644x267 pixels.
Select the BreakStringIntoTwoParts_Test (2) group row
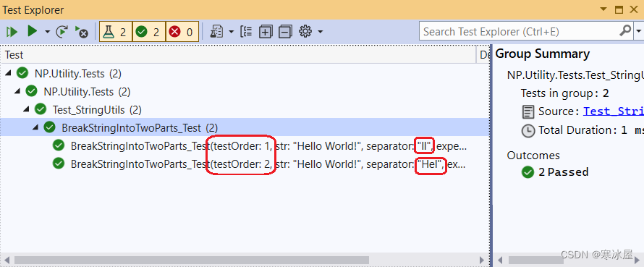(245, 128)
